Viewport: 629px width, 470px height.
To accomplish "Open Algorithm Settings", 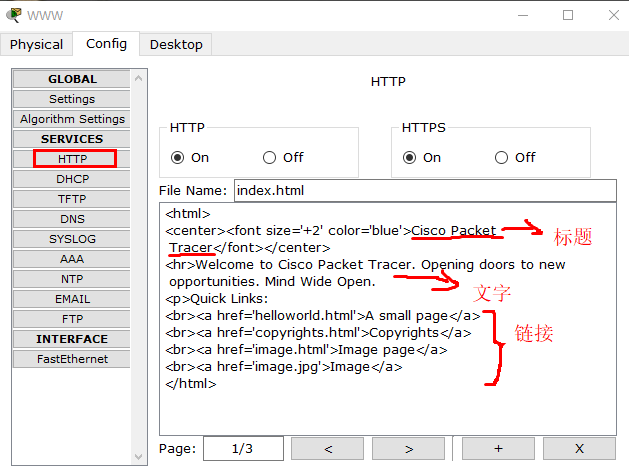I will (72, 119).
